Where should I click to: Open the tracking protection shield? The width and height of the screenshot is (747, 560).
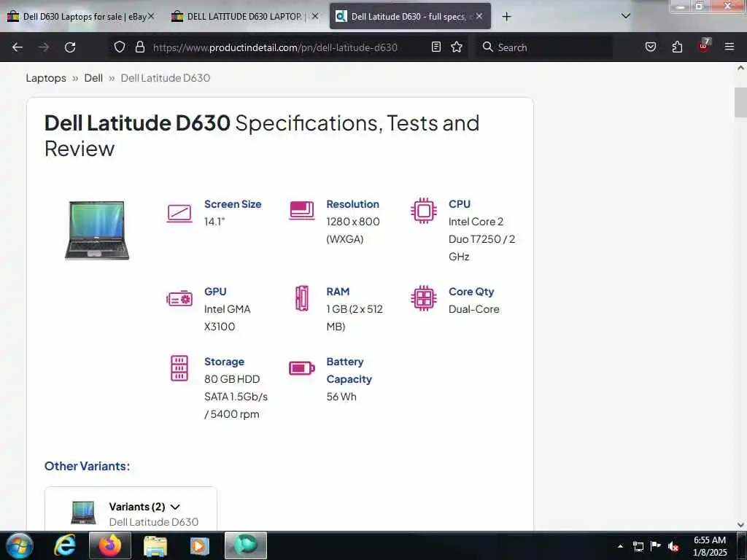tap(120, 47)
